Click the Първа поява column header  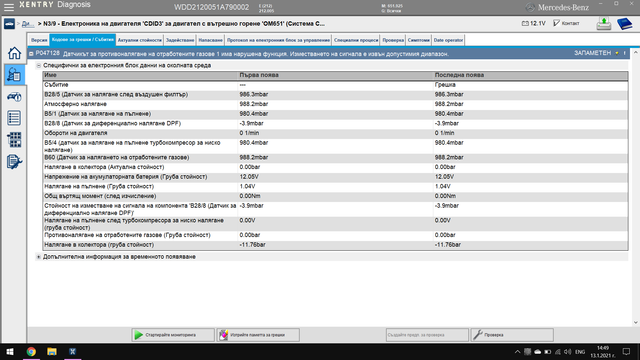(336, 75)
